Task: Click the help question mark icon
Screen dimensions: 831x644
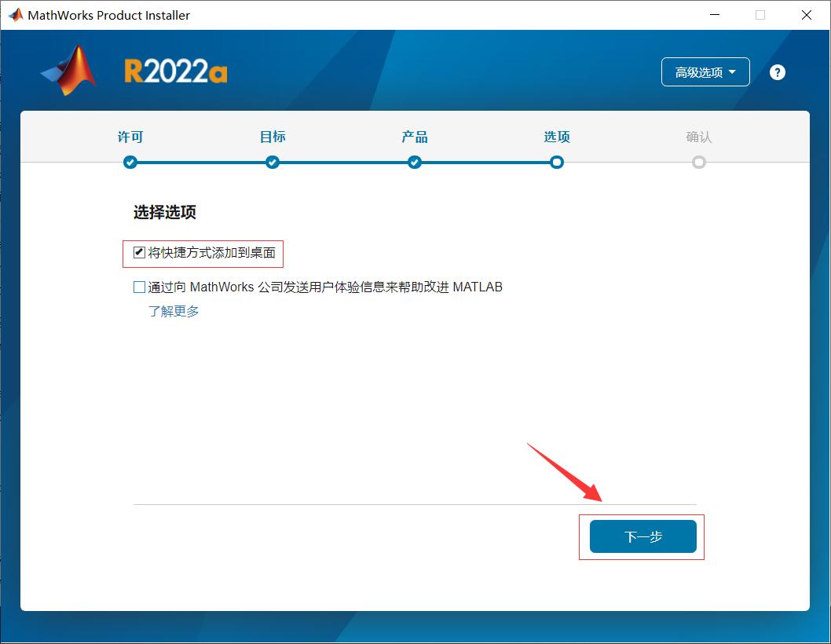Action: [777, 71]
